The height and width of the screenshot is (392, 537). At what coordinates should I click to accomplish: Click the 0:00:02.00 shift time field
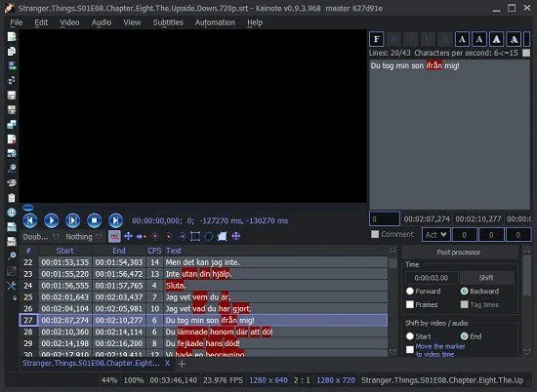coord(432,278)
